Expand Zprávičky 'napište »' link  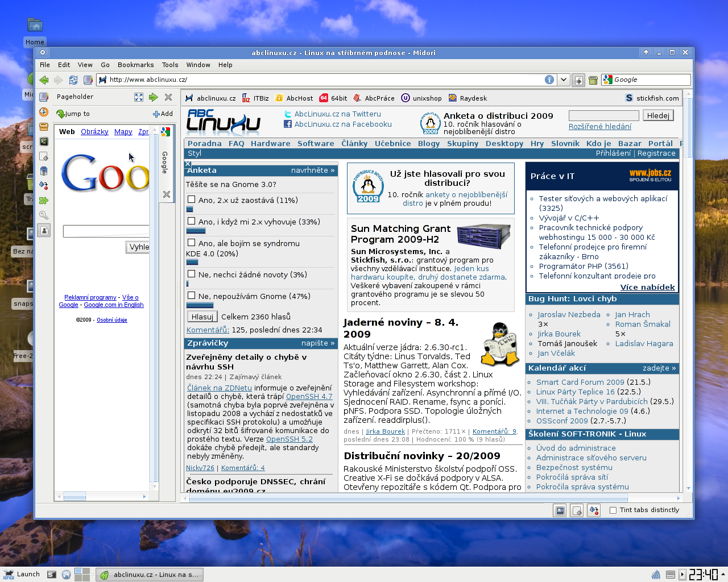coord(318,343)
